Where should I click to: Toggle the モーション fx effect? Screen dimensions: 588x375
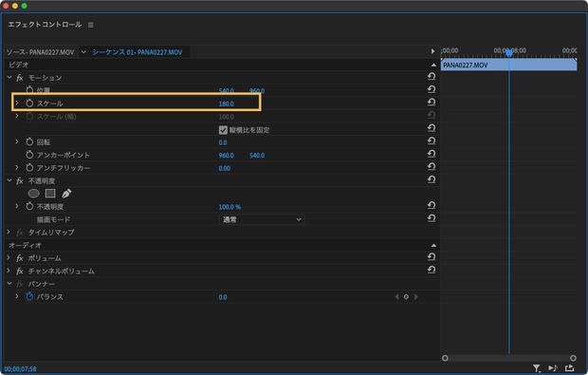point(20,78)
